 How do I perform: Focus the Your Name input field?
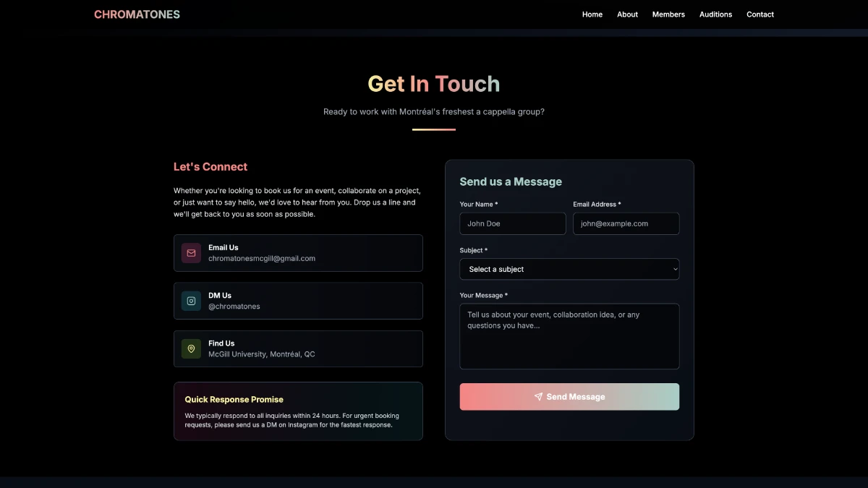point(513,223)
